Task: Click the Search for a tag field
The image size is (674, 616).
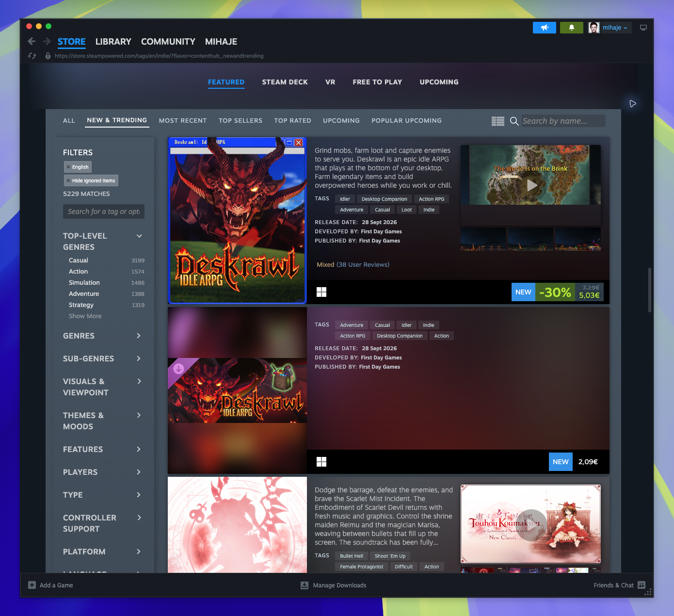Action: (104, 211)
